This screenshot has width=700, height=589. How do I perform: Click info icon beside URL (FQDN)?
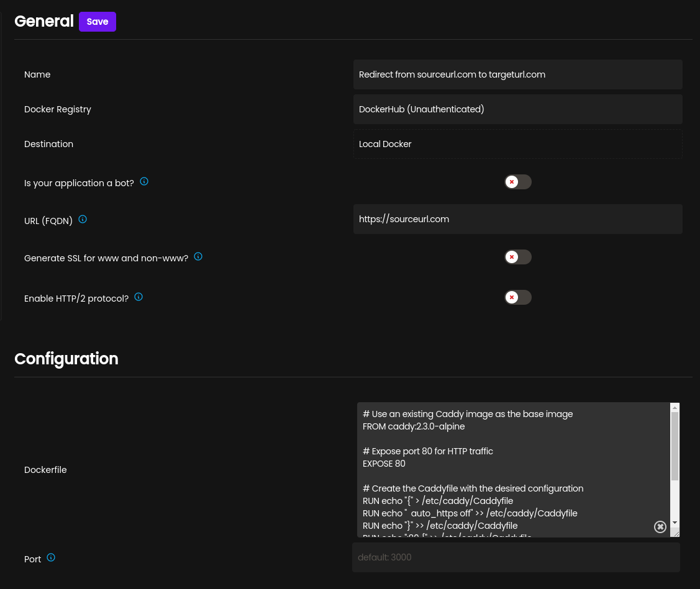coord(83,219)
